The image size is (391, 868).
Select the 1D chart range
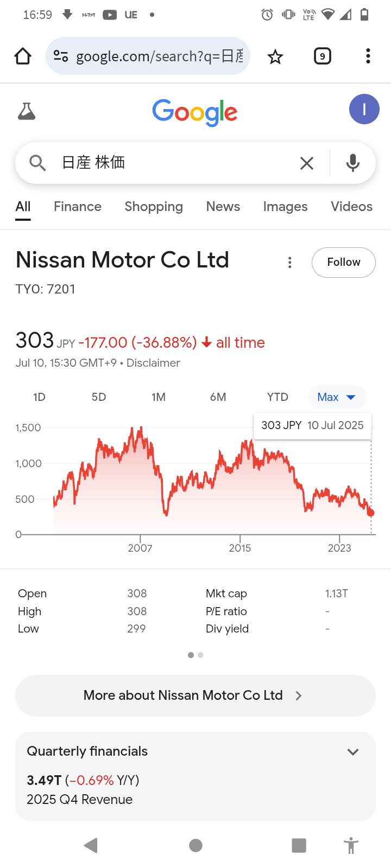pos(39,397)
